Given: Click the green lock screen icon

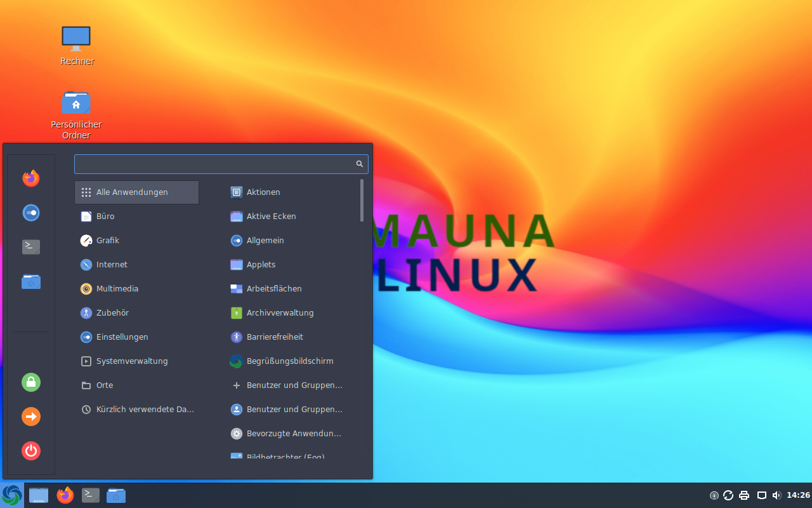Looking at the screenshot, I should (x=31, y=382).
